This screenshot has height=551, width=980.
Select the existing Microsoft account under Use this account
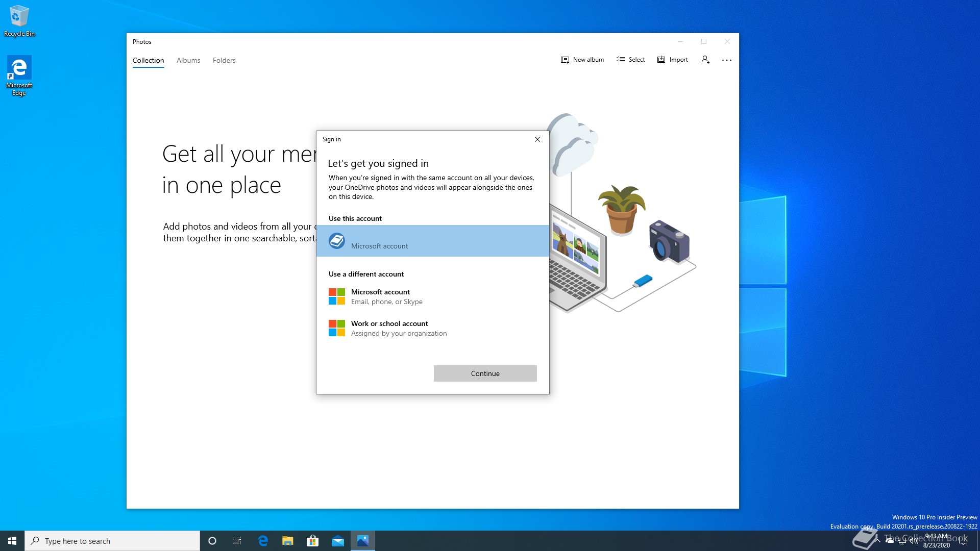(x=433, y=241)
